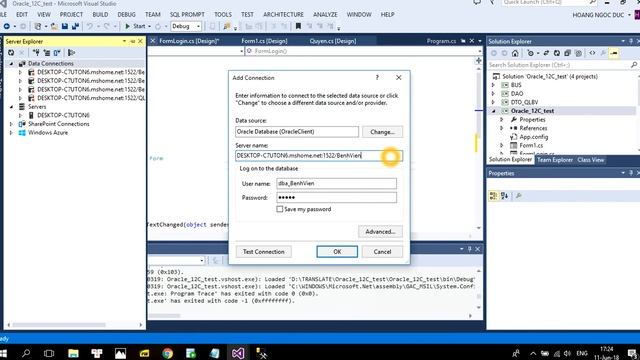Click View Code icon in Solution Explorer
Image resolution: width=640 pixels, height=360 pixels.
(x=592, y=53)
